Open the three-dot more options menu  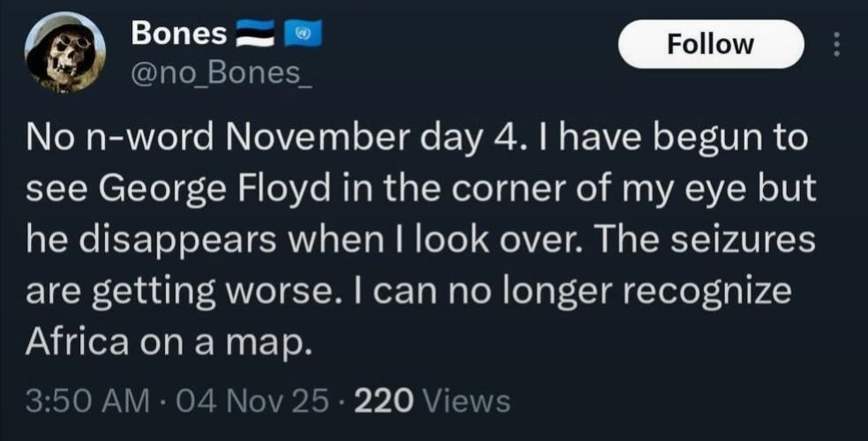click(x=837, y=44)
